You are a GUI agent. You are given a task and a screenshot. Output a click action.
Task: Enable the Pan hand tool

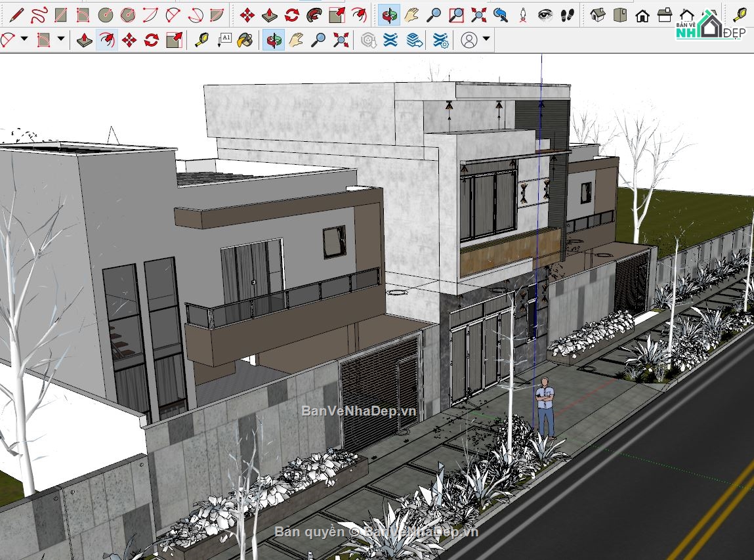tap(412, 15)
